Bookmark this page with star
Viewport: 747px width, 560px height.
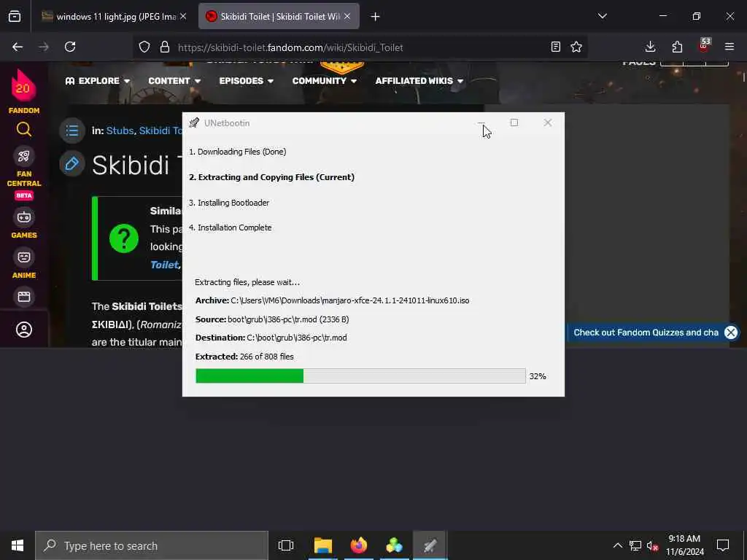(x=576, y=47)
